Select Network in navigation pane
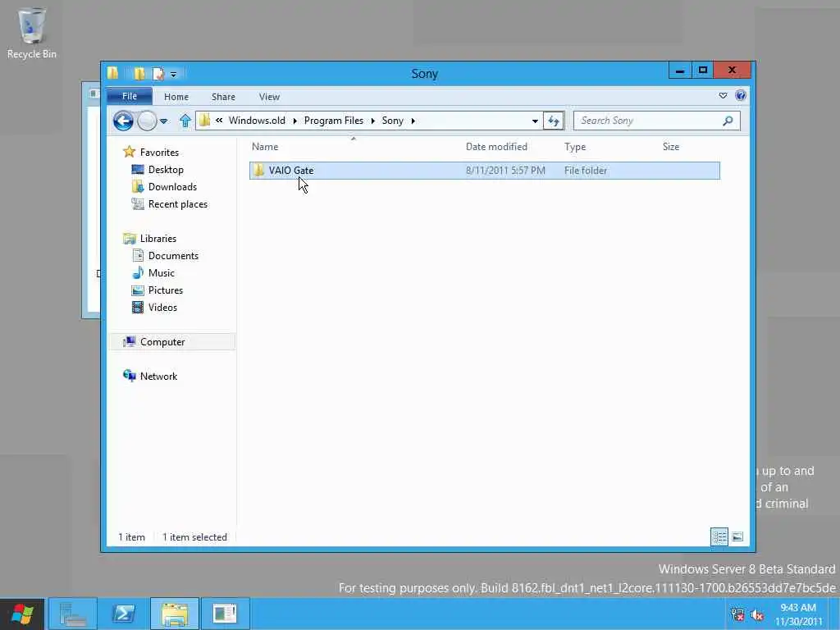Viewport: 840px width, 630px height. click(158, 376)
